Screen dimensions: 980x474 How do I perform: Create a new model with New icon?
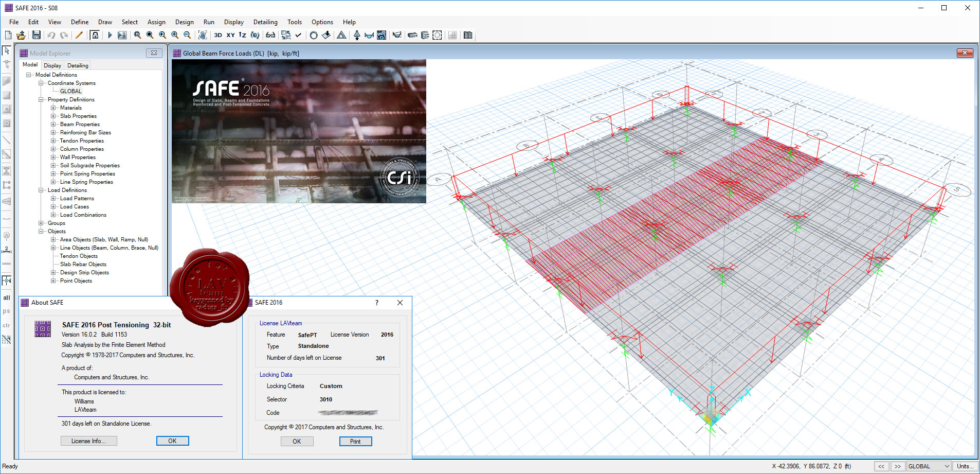[8, 35]
